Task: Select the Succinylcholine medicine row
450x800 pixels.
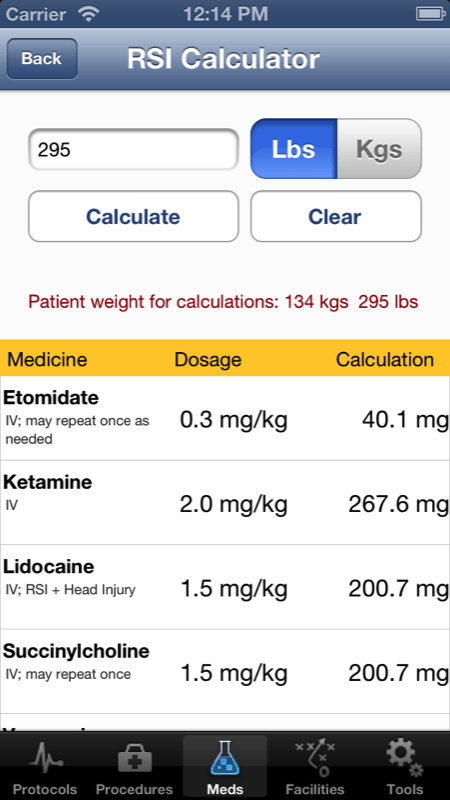Action: click(x=225, y=671)
